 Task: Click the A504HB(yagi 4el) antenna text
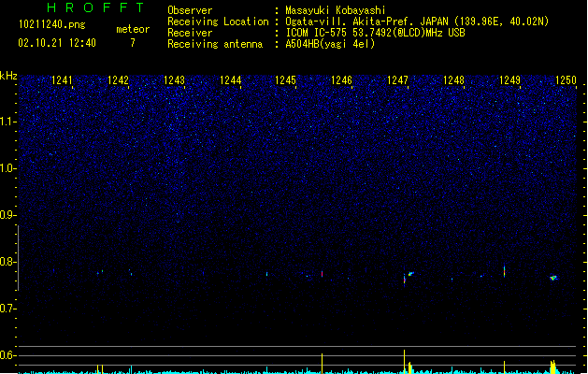330,44
